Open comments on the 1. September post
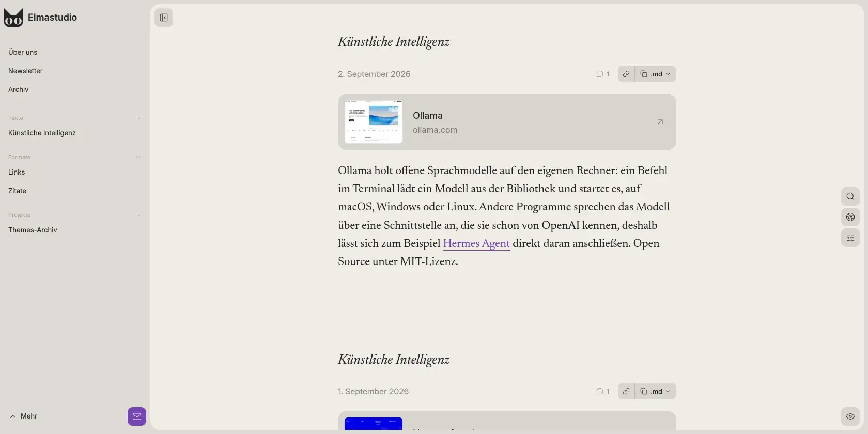The image size is (868, 434). point(603,391)
